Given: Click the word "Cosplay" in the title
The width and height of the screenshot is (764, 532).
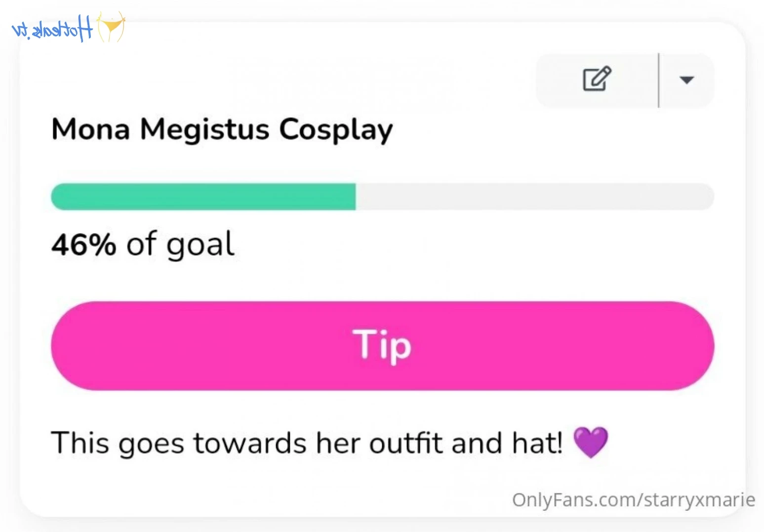Looking at the screenshot, I should click(336, 130).
